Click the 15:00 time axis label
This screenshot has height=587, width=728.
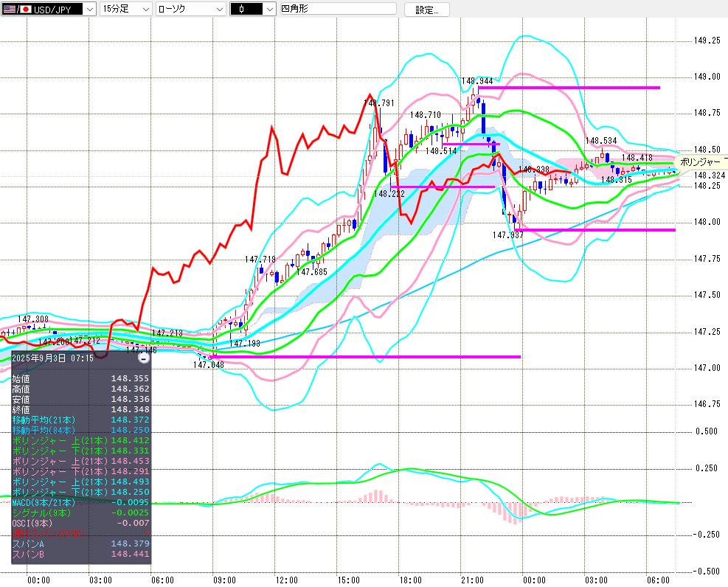pyautogui.click(x=348, y=580)
